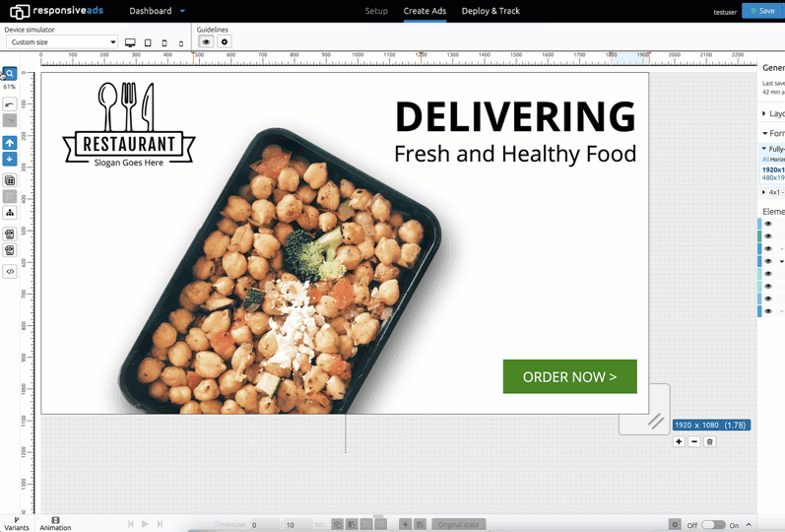Select the 480x19 format link
Viewport: 785px width, 532px height.
(x=773, y=178)
